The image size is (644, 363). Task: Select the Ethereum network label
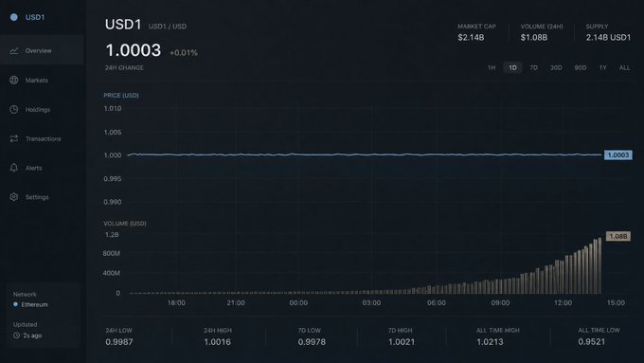[x=34, y=304]
